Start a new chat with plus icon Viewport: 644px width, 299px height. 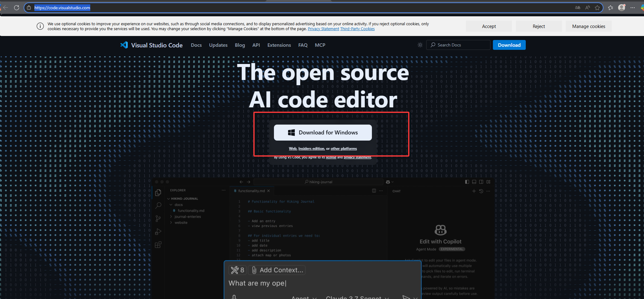474,191
